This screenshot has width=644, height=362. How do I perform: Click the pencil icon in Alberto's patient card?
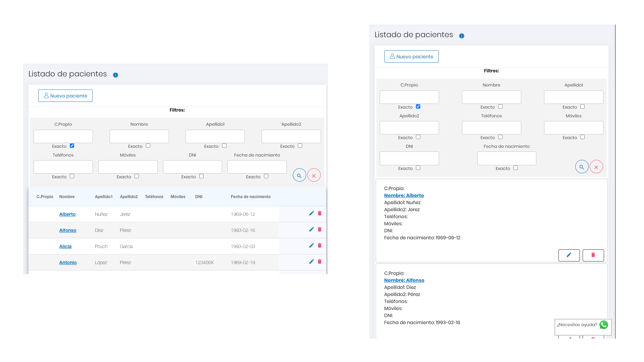569,255
